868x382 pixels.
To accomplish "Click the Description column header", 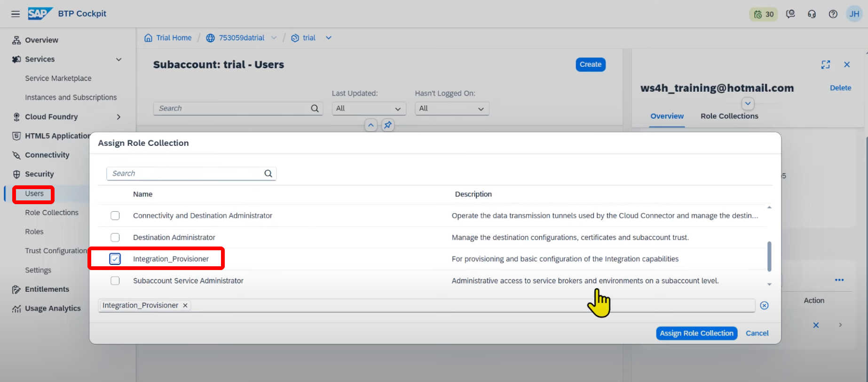I will tap(473, 194).
